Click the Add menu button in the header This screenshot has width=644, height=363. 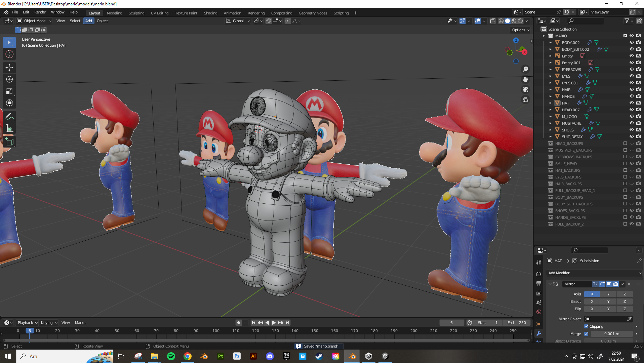(x=89, y=21)
